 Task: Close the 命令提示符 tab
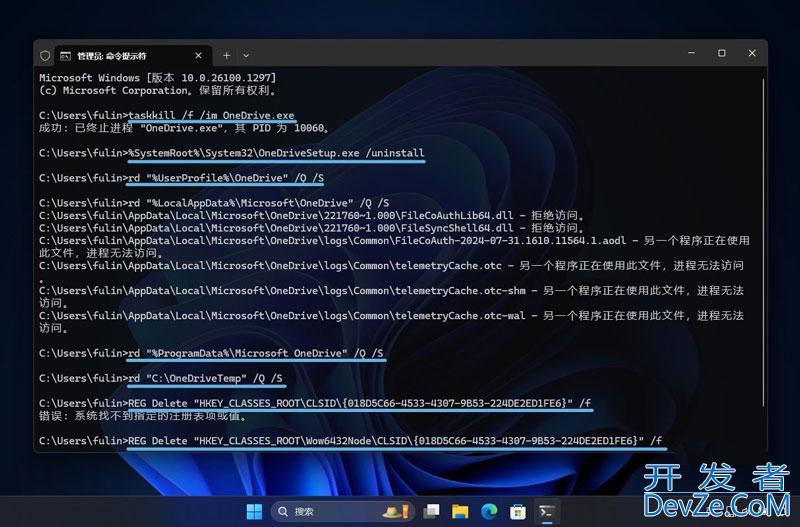[198, 56]
